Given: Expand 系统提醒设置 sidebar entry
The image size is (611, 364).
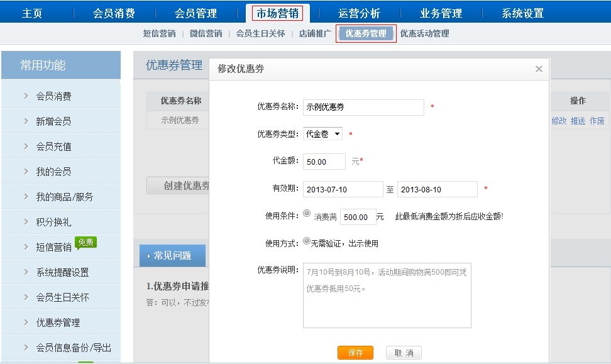Looking at the screenshot, I should [x=62, y=272].
